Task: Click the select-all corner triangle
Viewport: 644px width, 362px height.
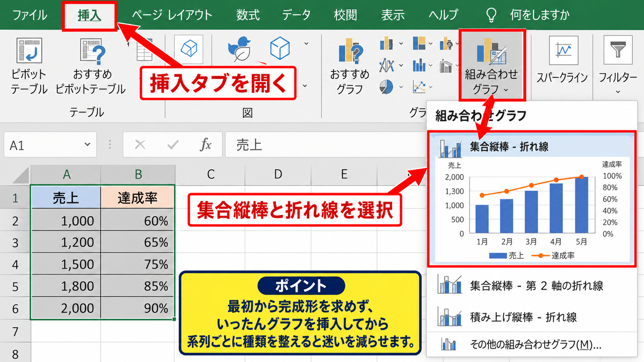Action: [21, 175]
